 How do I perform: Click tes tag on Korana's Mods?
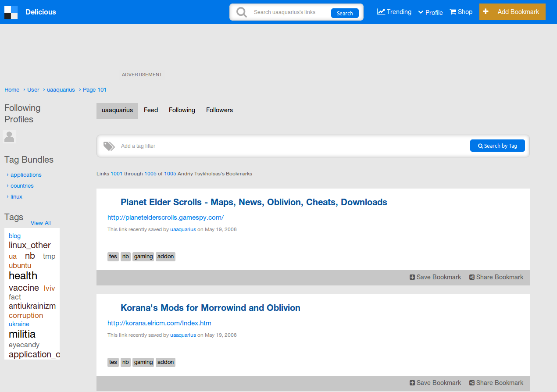(x=113, y=362)
